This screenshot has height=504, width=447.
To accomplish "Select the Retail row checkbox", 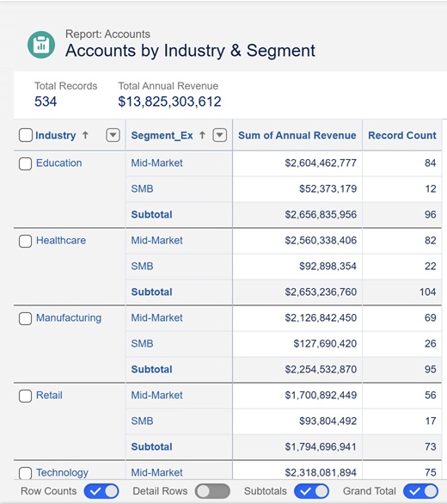I will click(x=25, y=396).
